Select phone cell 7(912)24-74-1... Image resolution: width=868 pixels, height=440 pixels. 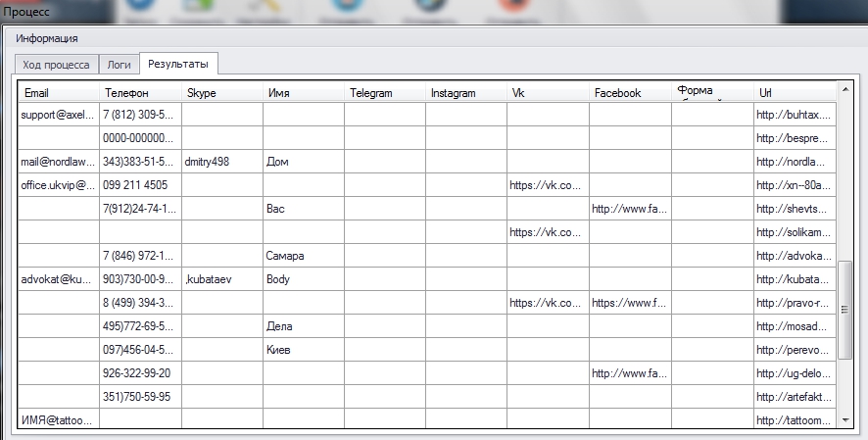pyautogui.click(x=141, y=209)
